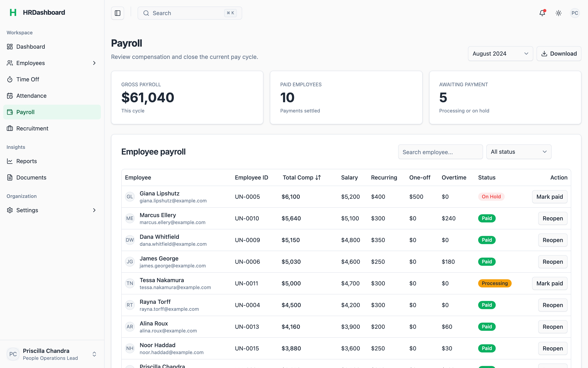Image resolution: width=588 pixels, height=368 pixels.
Task: Reopen Noor Haddad's payment
Action: click(x=553, y=348)
